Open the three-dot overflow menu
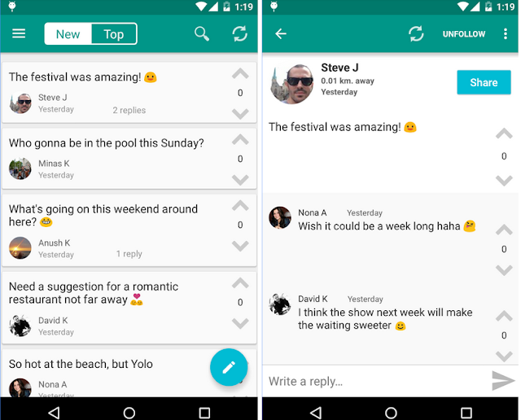Viewport: 521px width, 420px height. click(505, 33)
